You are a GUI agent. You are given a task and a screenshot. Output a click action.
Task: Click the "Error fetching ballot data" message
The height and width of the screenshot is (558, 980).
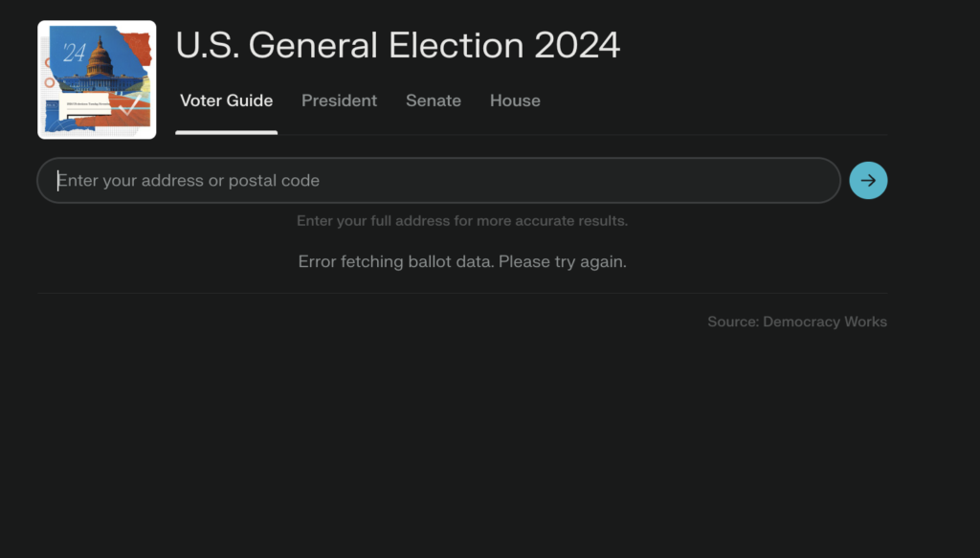tap(396, 261)
